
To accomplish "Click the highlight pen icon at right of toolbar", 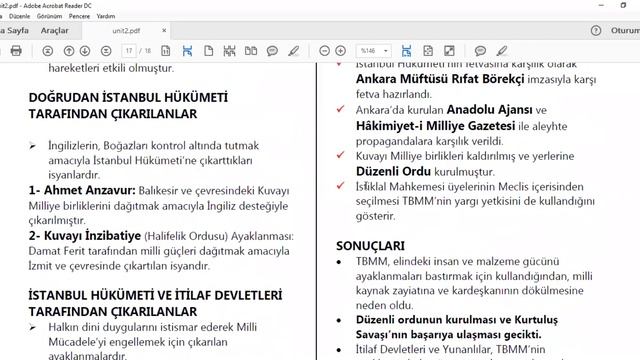I will 502,51.
